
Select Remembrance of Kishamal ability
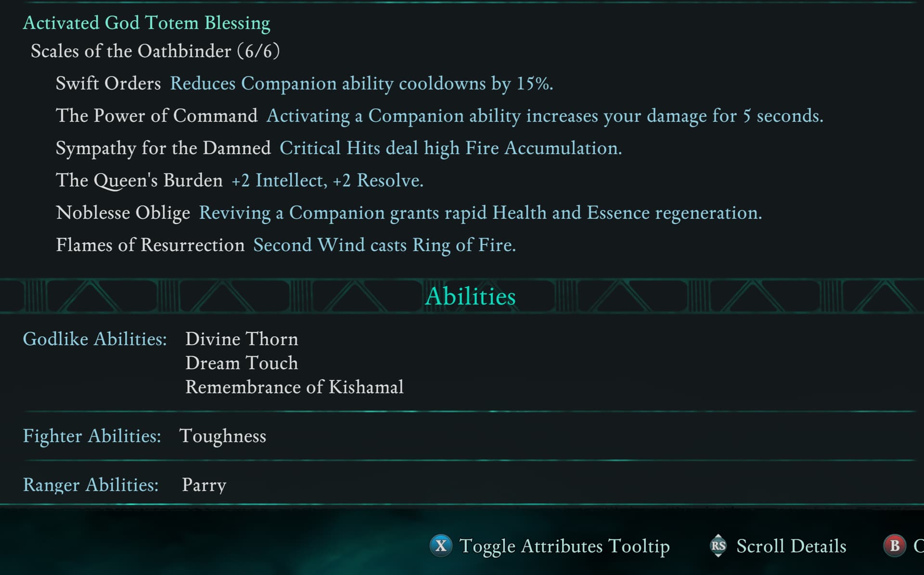coord(295,387)
